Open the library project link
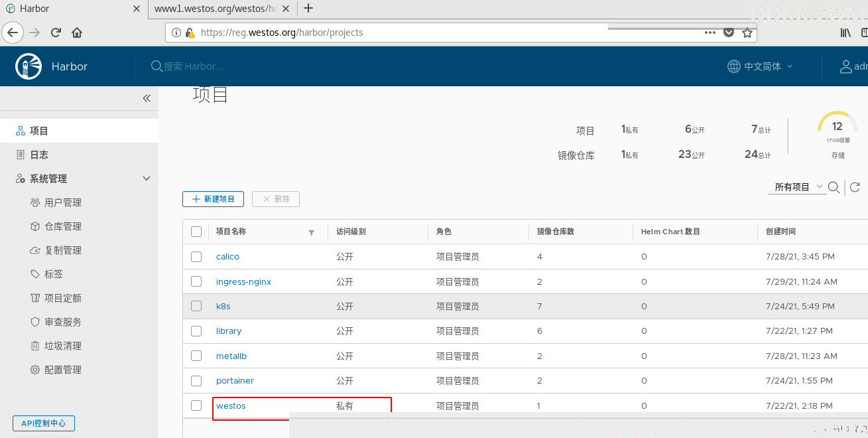The width and height of the screenshot is (868, 438). tap(229, 331)
